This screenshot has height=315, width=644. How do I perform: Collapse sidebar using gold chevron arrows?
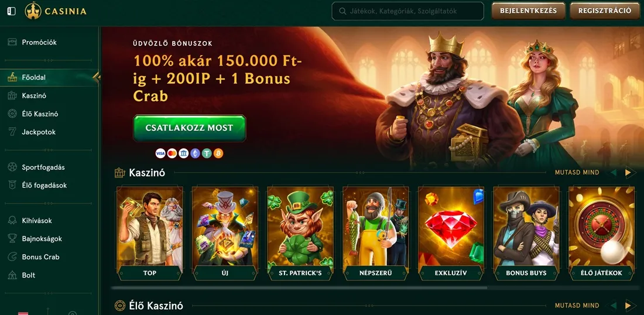(97, 77)
